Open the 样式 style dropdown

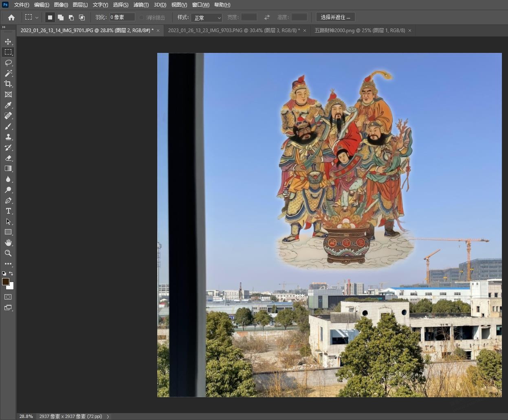pyautogui.click(x=207, y=17)
